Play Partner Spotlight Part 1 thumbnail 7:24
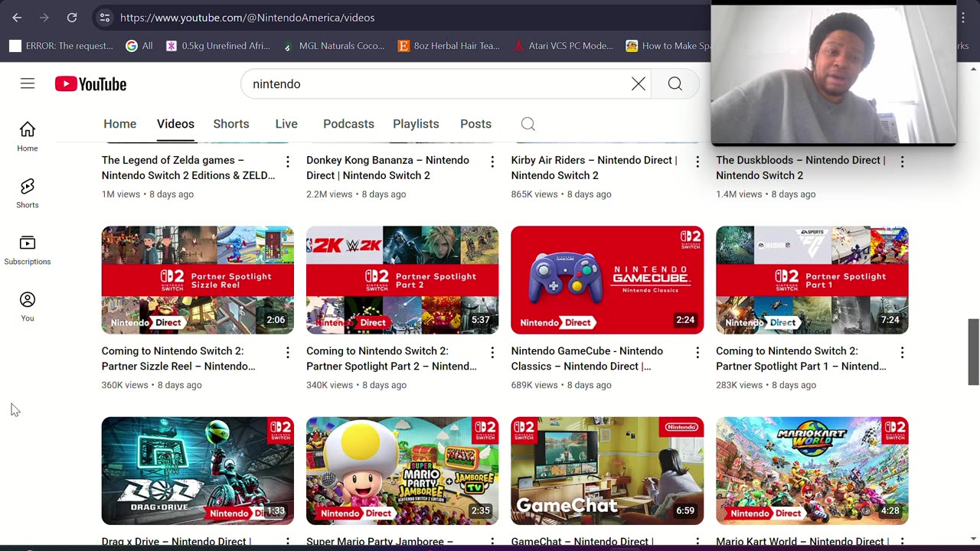 coord(812,280)
